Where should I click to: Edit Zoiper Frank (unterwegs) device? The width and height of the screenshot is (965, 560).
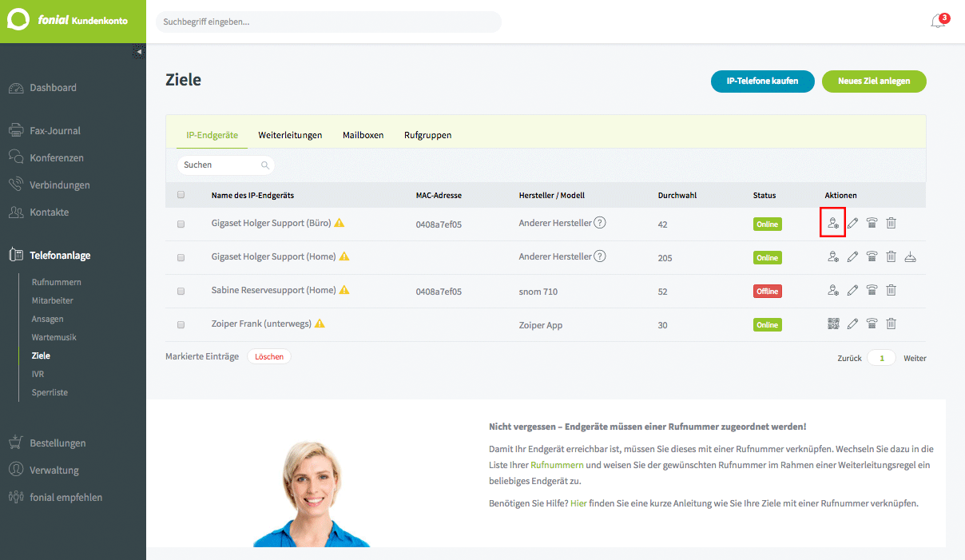pos(852,324)
